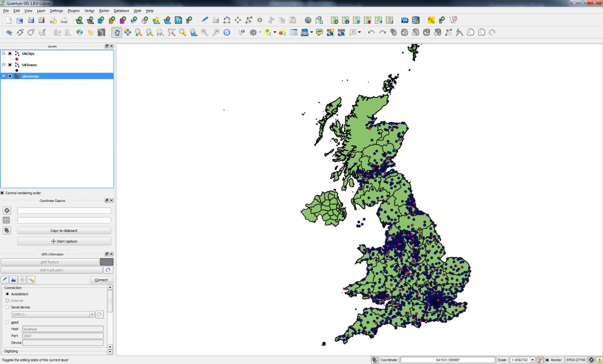Click the Save Project icon
This screenshot has height=364, width=603.
pyautogui.click(x=30, y=20)
